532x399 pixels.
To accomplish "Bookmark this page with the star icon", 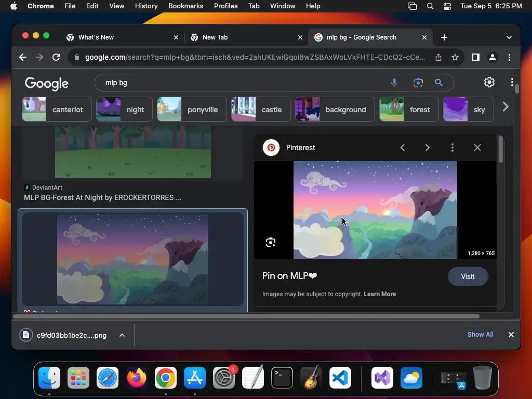I will click(x=455, y=57).
